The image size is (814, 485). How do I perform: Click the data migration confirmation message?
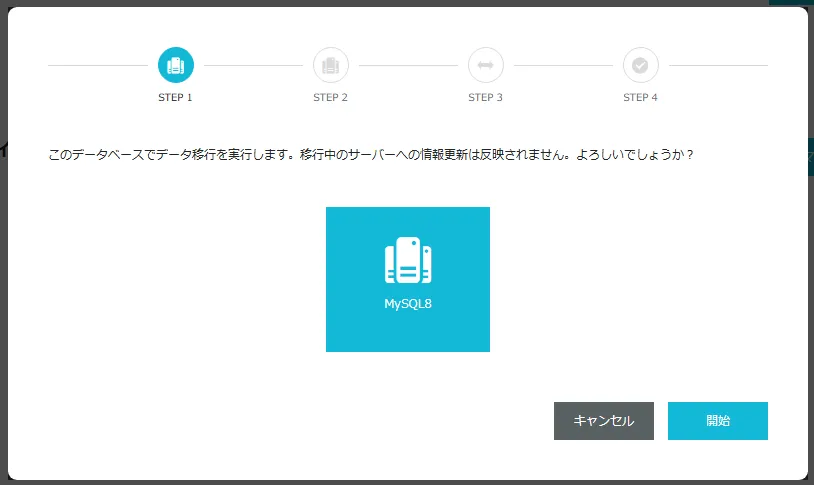pos(371,156)
